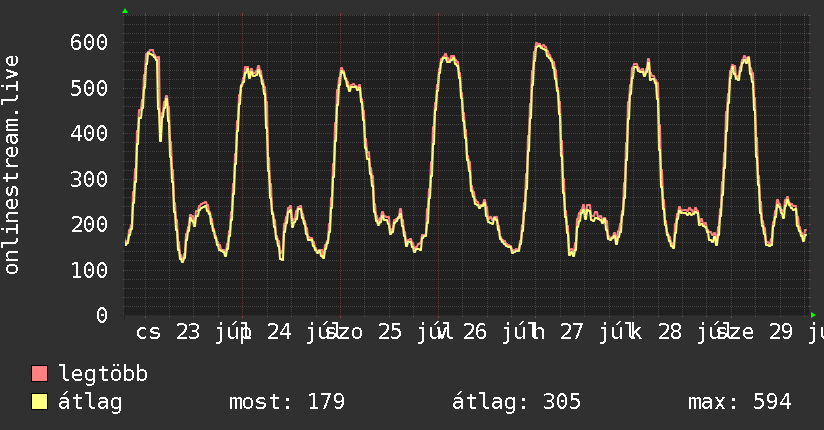Click the yellow átlag legend color swatch
Image resolution: width=824 pixels, height=430 pixels.
click(39, 402)
